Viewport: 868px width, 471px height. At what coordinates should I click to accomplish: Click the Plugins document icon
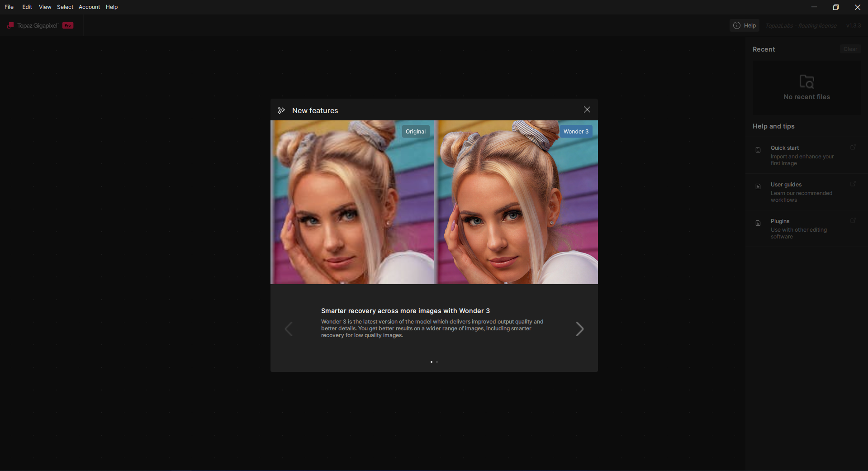758,223
